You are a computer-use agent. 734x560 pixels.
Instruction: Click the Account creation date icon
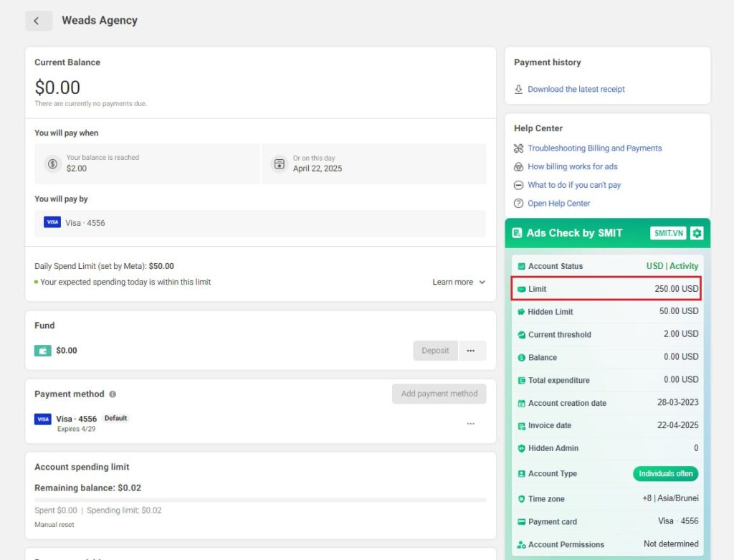(x=522, y=404)
